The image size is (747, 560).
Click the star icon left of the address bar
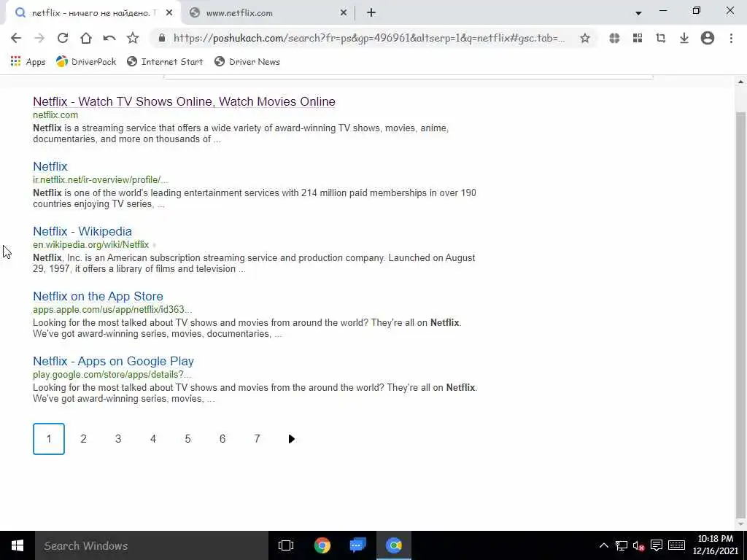click(x=133, y=38)
